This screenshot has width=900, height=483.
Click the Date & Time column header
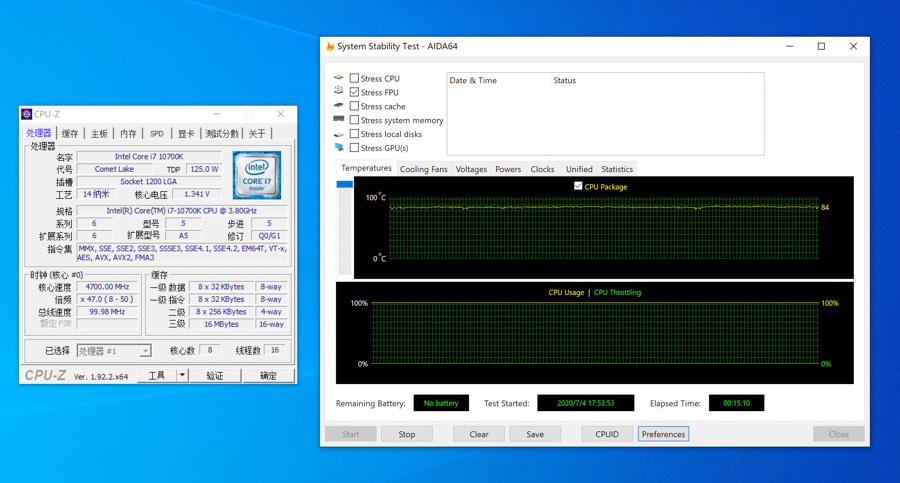click(499, 80)
